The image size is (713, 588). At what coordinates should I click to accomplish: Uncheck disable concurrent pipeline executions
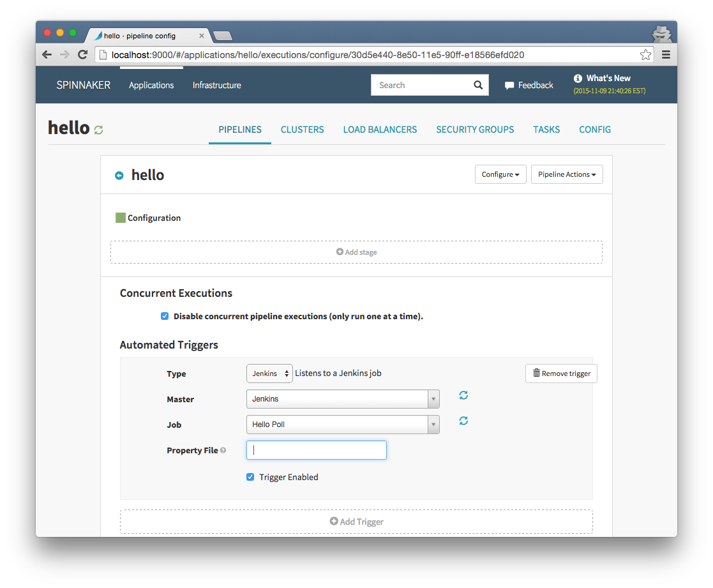165,316
